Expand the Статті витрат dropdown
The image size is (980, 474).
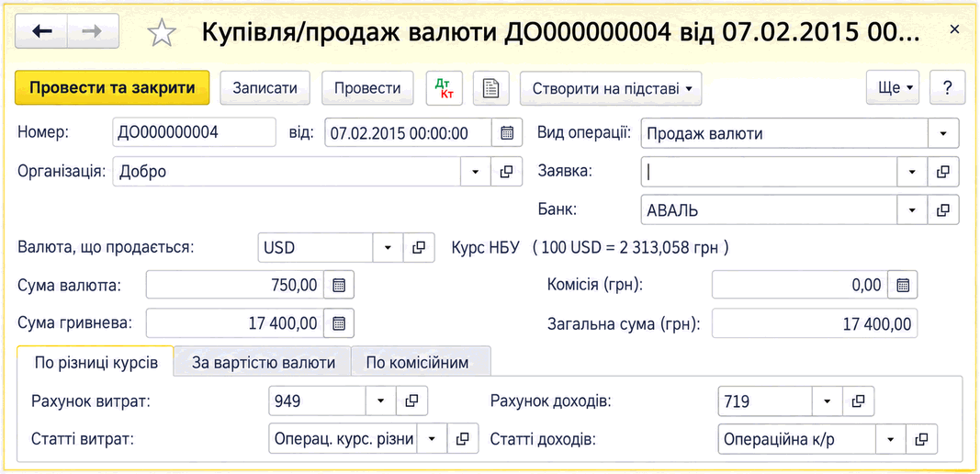pos(432,439)
